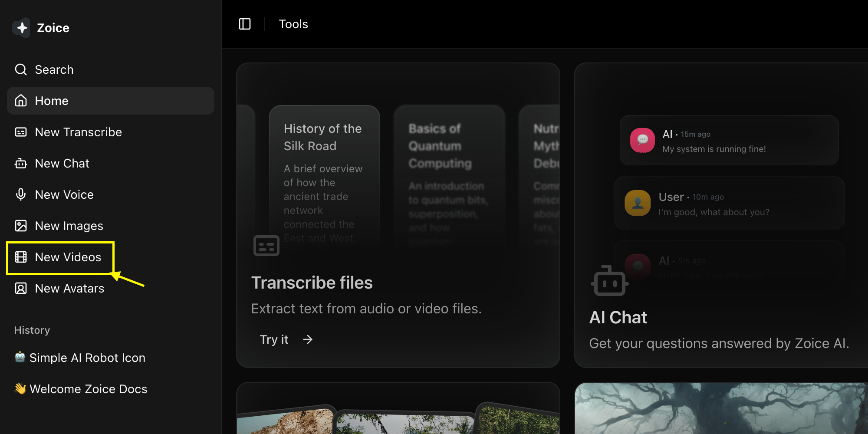868x434 pixels.
Task: Click the foggy tree image thumbnail
Action: tap(721, 408)
